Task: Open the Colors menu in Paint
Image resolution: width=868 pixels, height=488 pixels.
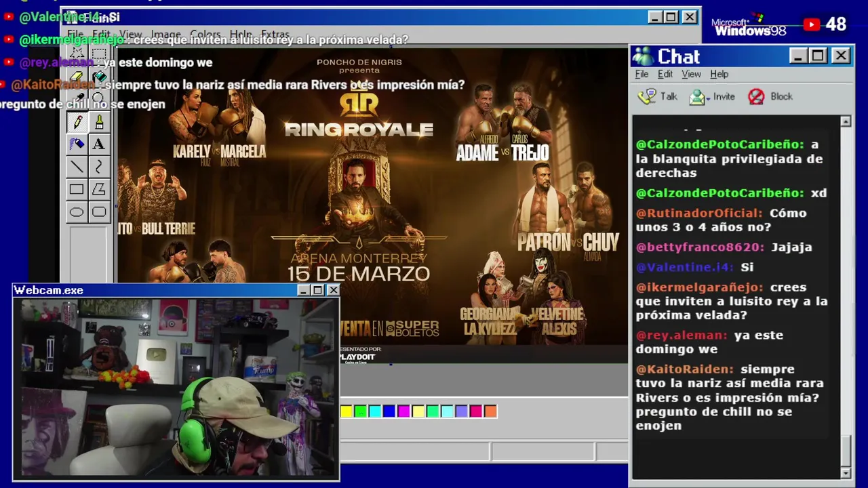Action: pos(205,34)
